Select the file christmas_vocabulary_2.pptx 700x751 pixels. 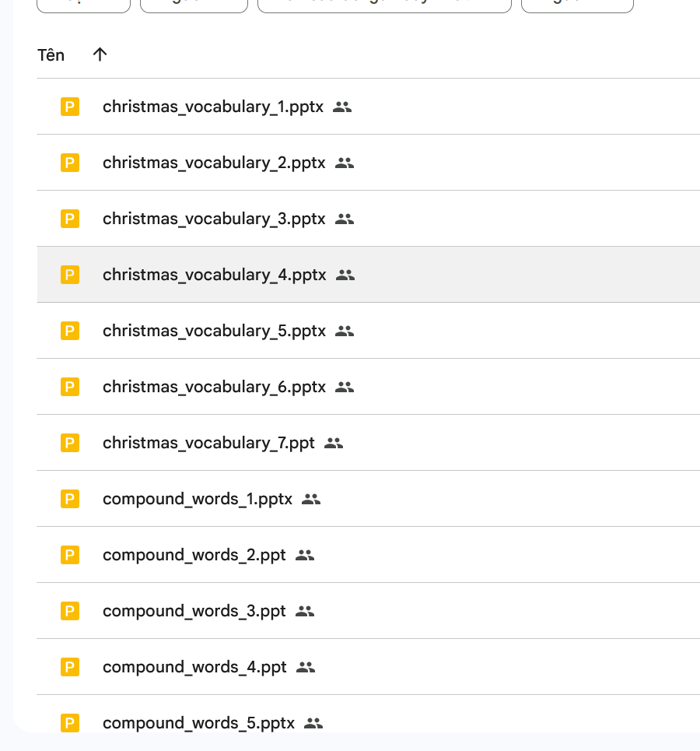(213, 163)
